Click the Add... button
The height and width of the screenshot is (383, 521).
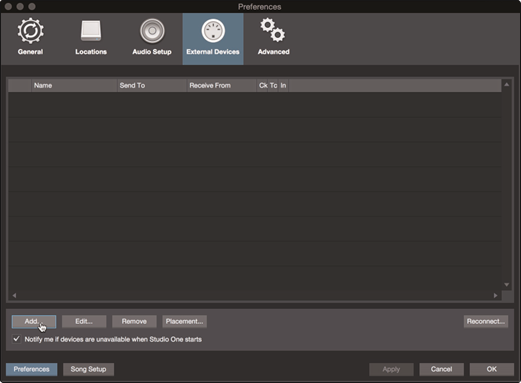pos(34,321)
